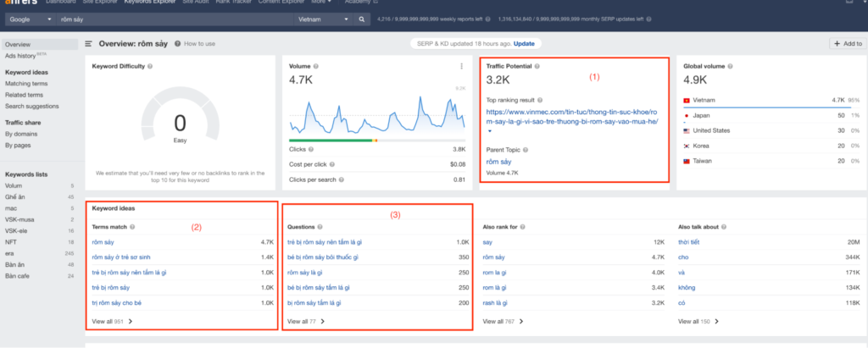Open keyword rôm sảy ở trẻ sơ sinh
The width and height of the screenshot is (868, 348).
(x=121, y=257)
